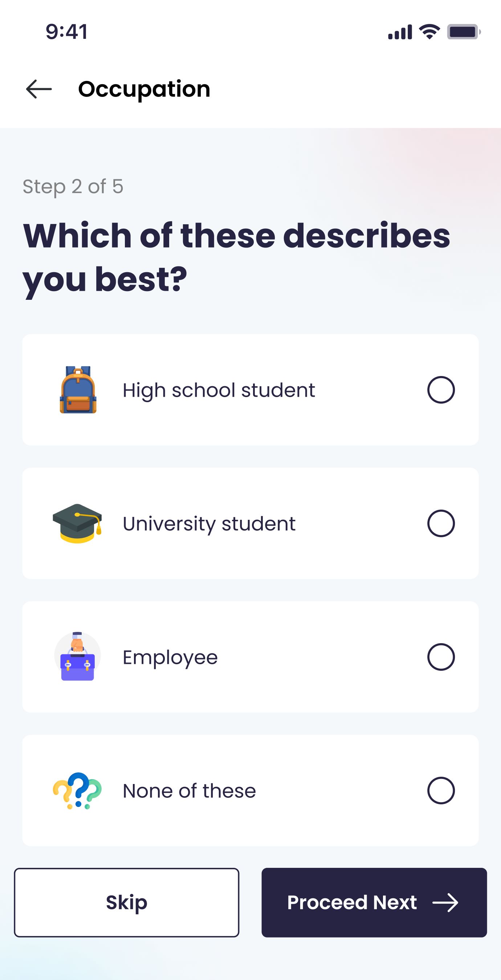
Task: Click the colorful question marks icon
Action: (x=77, y=791)
